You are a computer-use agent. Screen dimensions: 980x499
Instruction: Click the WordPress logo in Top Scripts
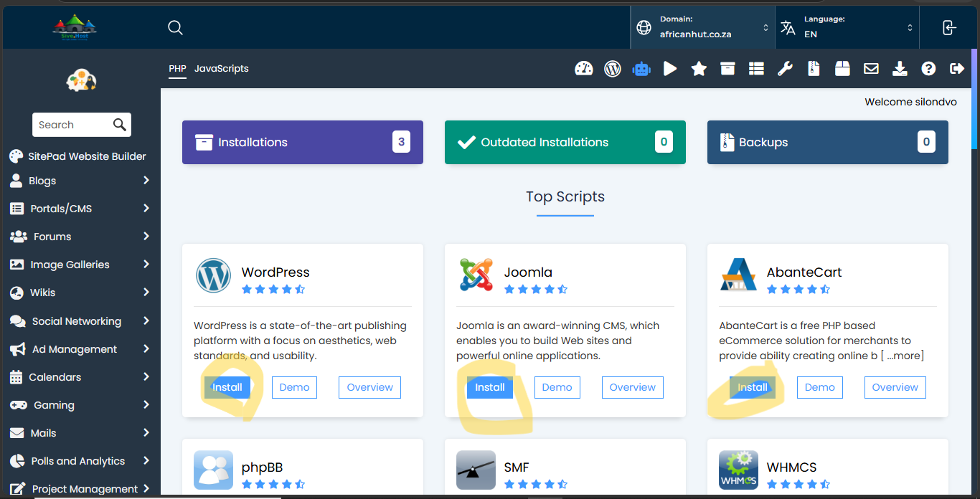tap(213, 275)
